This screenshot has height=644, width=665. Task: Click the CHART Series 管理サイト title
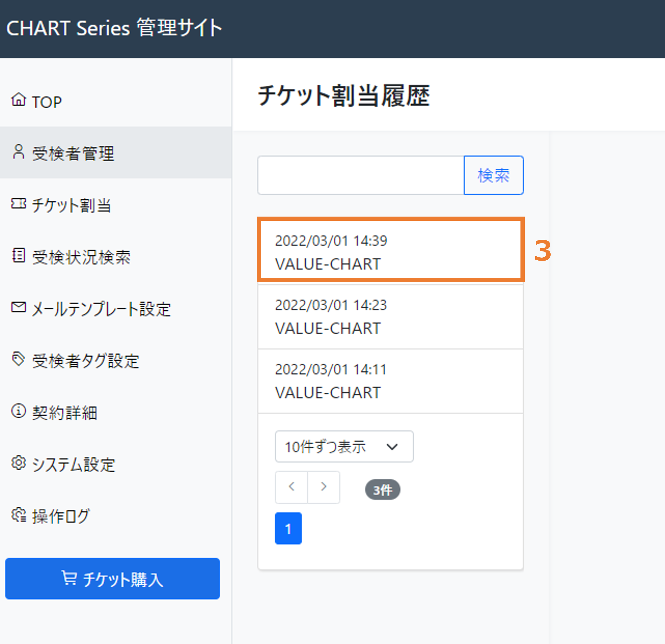(114, 28)
